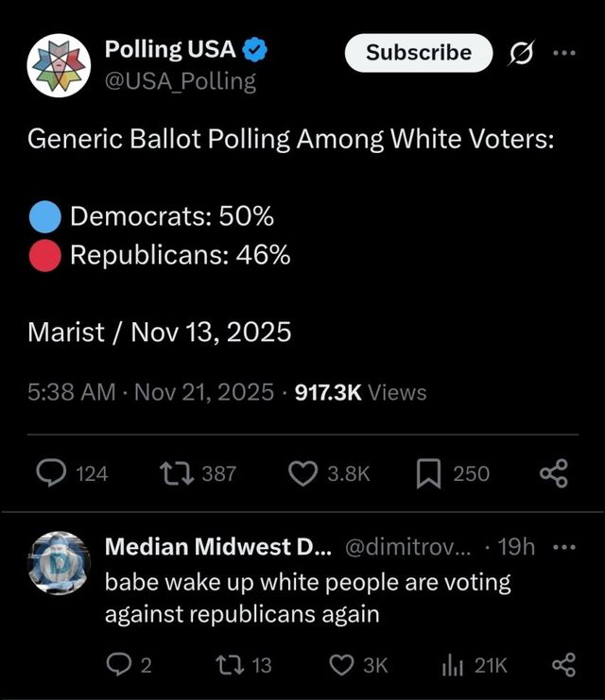Open Median Midwest D... profile avatar
The width and height of the screenshot is (605, 700).
(59, 563)
